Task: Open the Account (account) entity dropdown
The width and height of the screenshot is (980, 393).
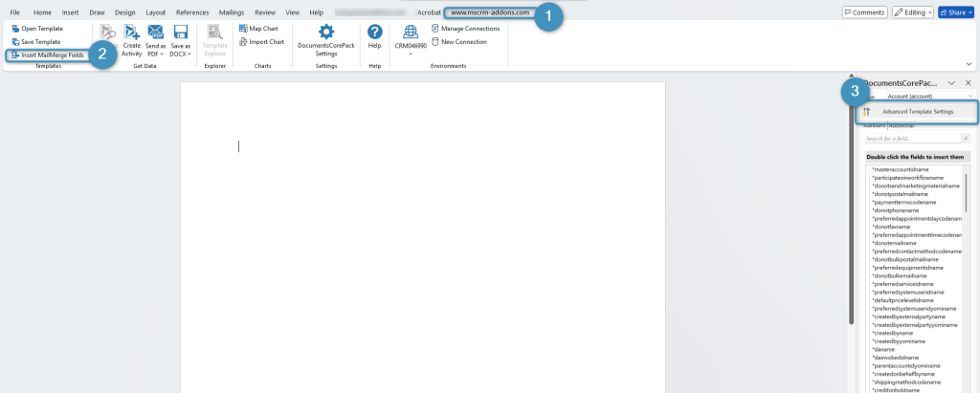Action: click(929, 97)
